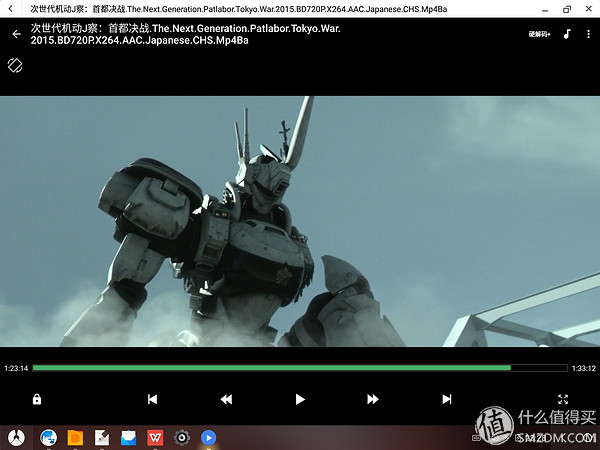The width and height of the screenshot is (600, 450).
Task: Lock the player controls
Action: click(x=37, y=399)
